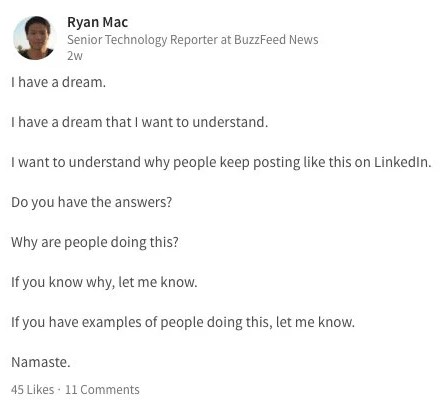This screenshot has width=442, height=402.
Task: Click the first line 'I have a dream.'
Action: click(x=58, y=82)
